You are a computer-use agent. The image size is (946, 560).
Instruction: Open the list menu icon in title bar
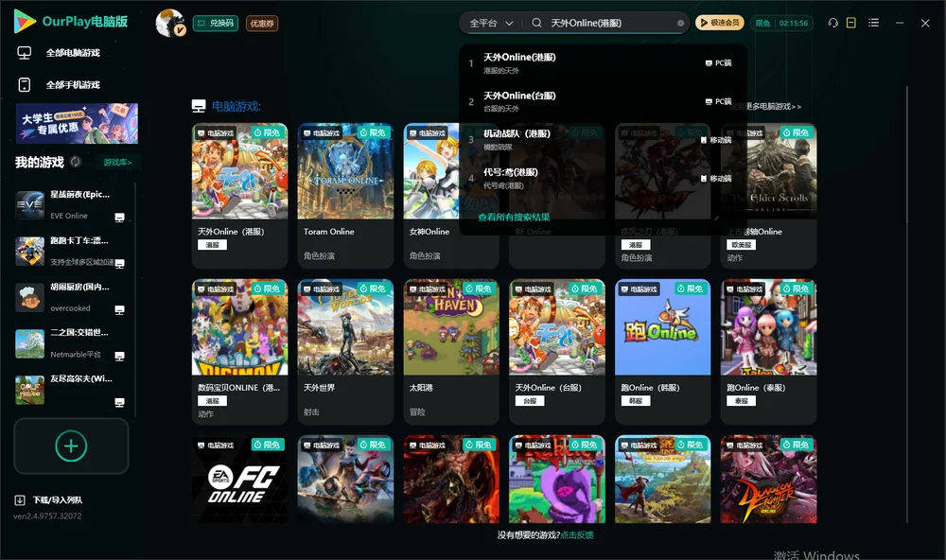point(873,23)
